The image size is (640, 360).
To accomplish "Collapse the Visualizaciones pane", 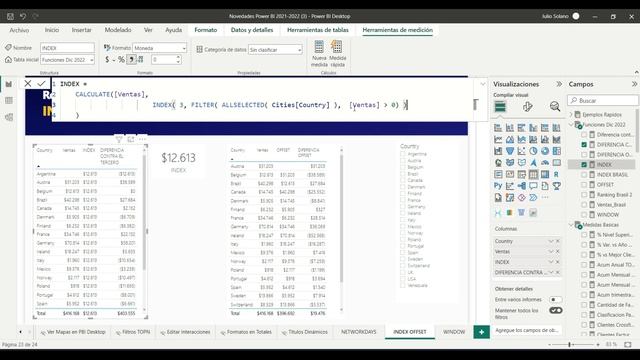I will click(x=559, y=84).
